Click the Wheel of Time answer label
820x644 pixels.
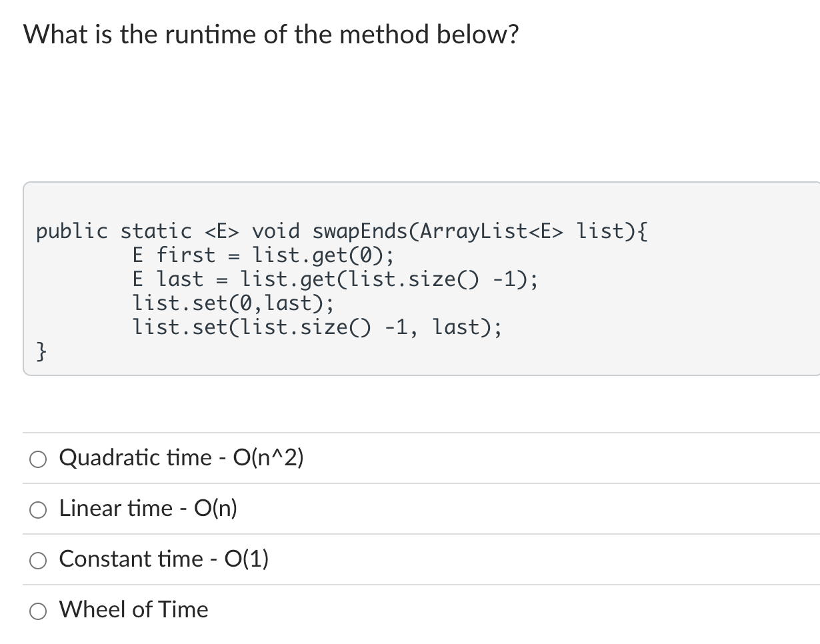point(133,609)
